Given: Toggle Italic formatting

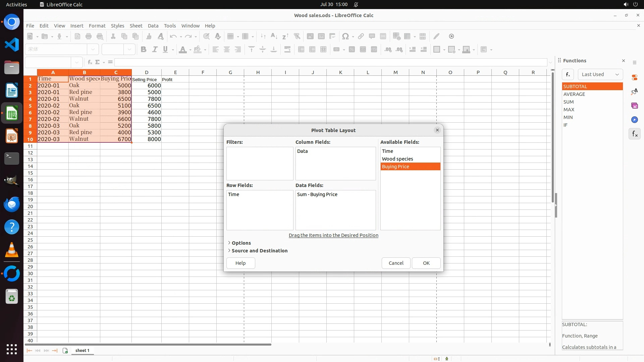Looking at the screenshot, I should click(155, 50).
